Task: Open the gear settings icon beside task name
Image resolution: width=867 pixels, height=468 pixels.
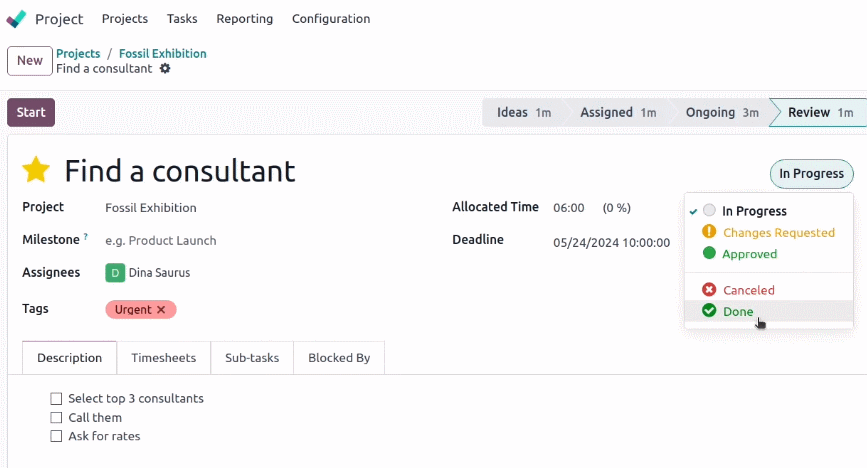Action: click(165, 69)
